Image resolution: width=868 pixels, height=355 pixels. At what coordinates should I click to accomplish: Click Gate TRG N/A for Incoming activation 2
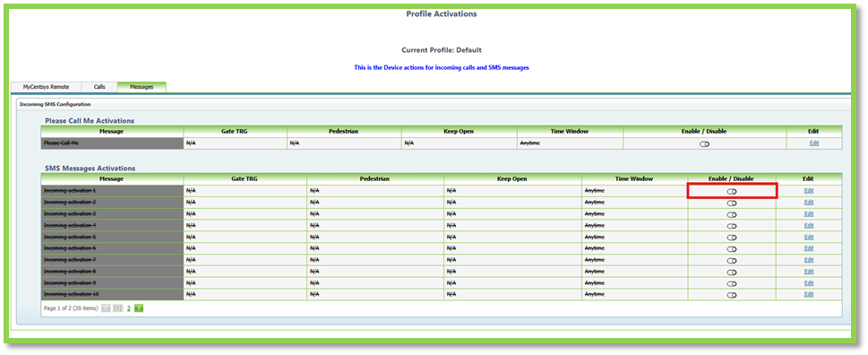coord(191,202)
